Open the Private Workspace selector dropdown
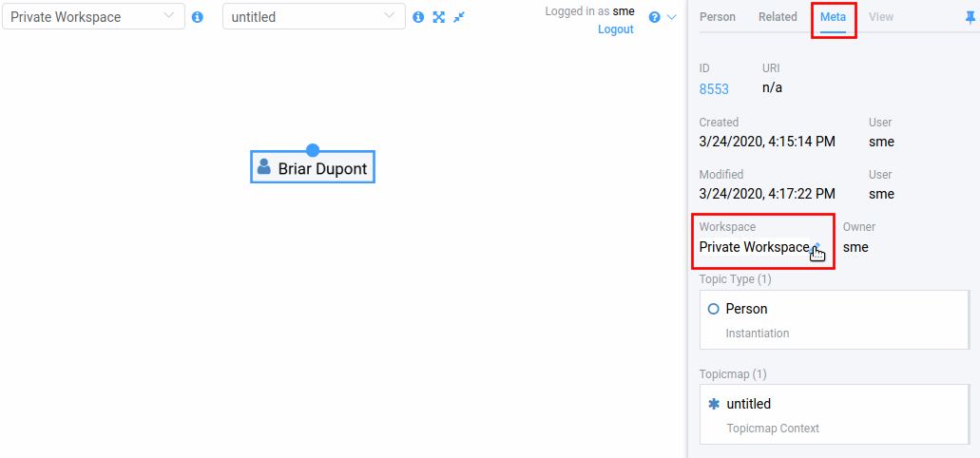The width and height of the screenshot is (980, 458). (93, 17)
